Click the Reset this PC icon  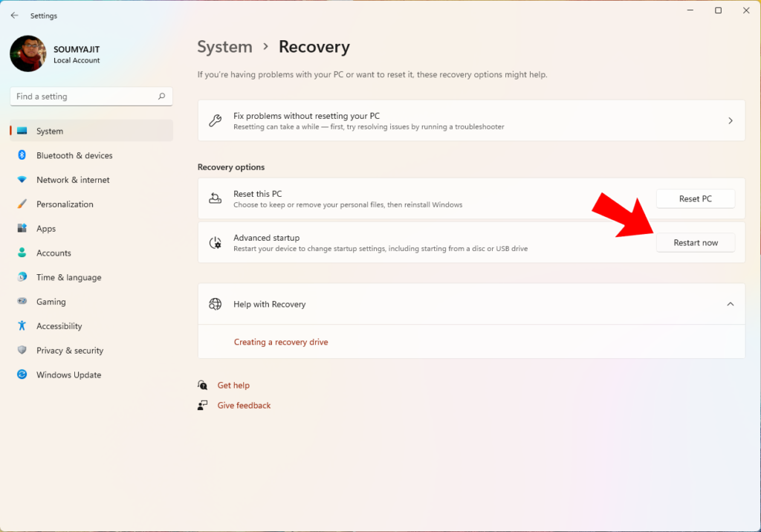pos(215,198)
